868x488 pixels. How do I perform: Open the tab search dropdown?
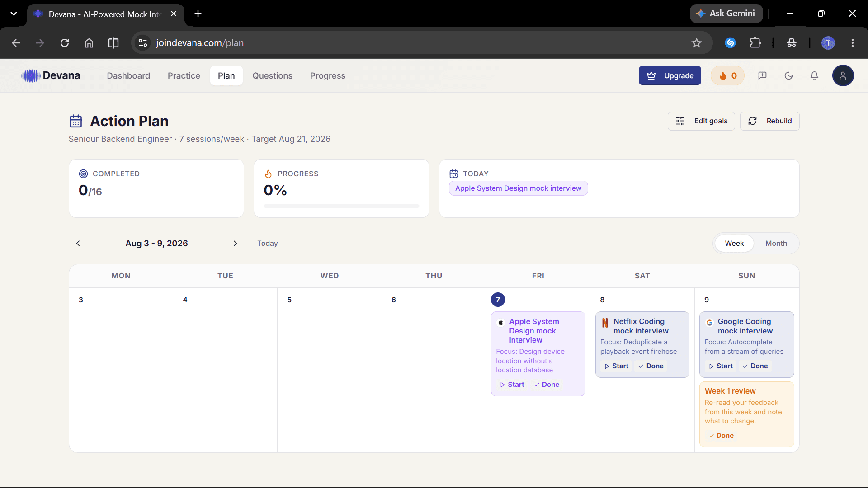pyautogui.click(x=14, y=14)
